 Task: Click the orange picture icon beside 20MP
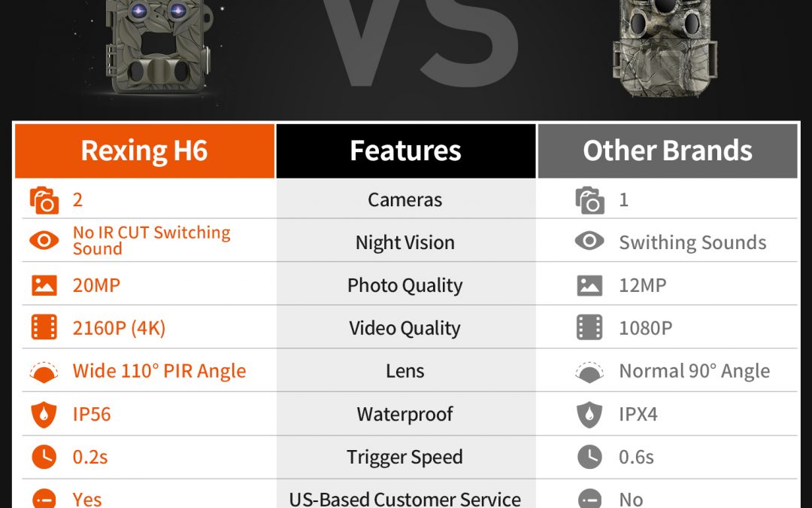44,285
